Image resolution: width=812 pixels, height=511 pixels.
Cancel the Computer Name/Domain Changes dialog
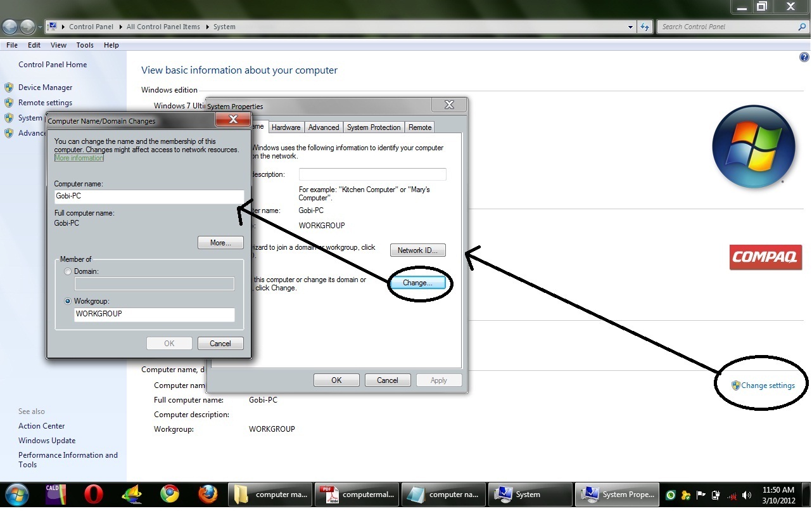(220, 344)
